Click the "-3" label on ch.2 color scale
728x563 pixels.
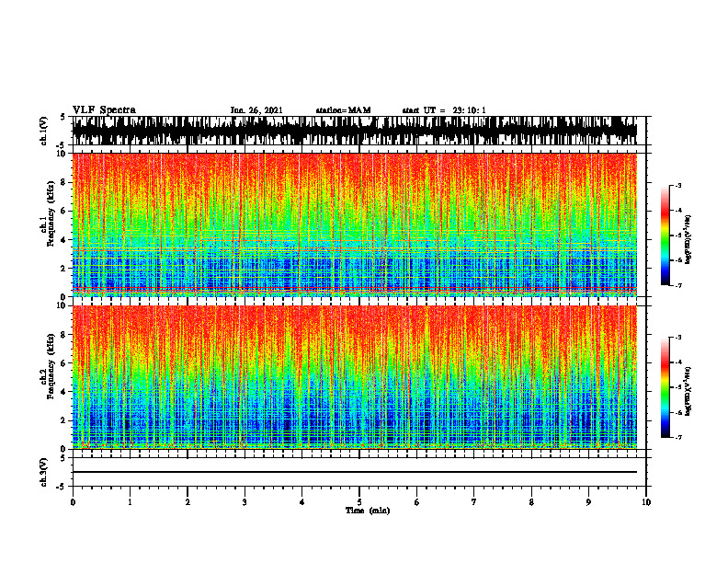pyautogui.click(x=678, y=338)
